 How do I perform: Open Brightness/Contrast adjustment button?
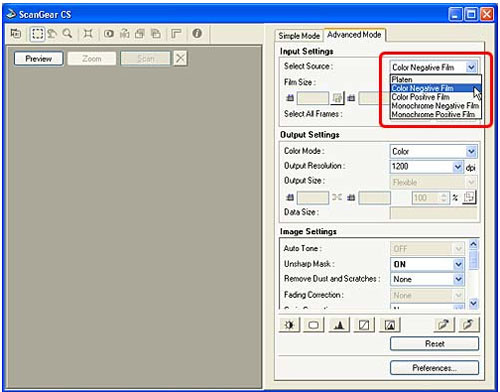click(x=289, y=325)
